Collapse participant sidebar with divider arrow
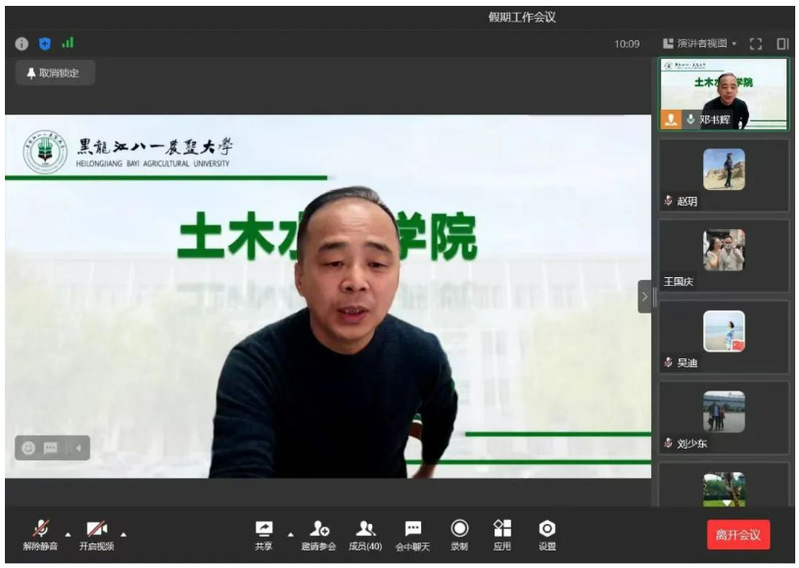 tap(644, 296)
